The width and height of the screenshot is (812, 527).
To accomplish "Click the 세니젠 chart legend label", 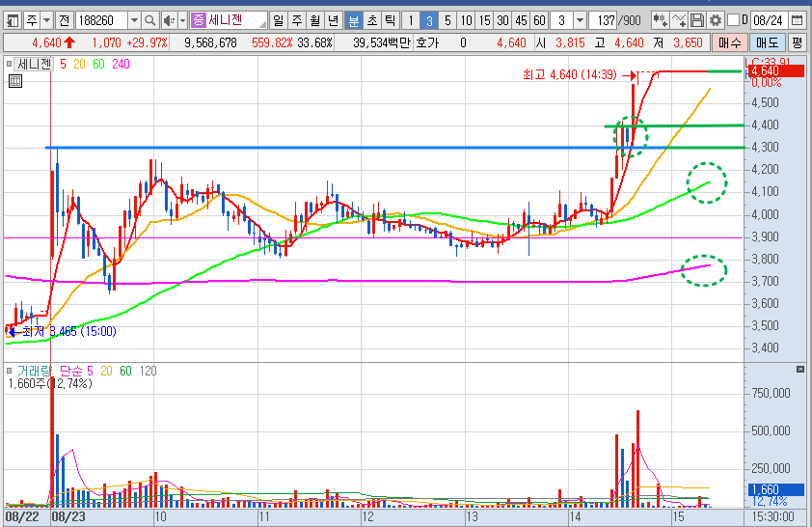I will coord(34,64).
